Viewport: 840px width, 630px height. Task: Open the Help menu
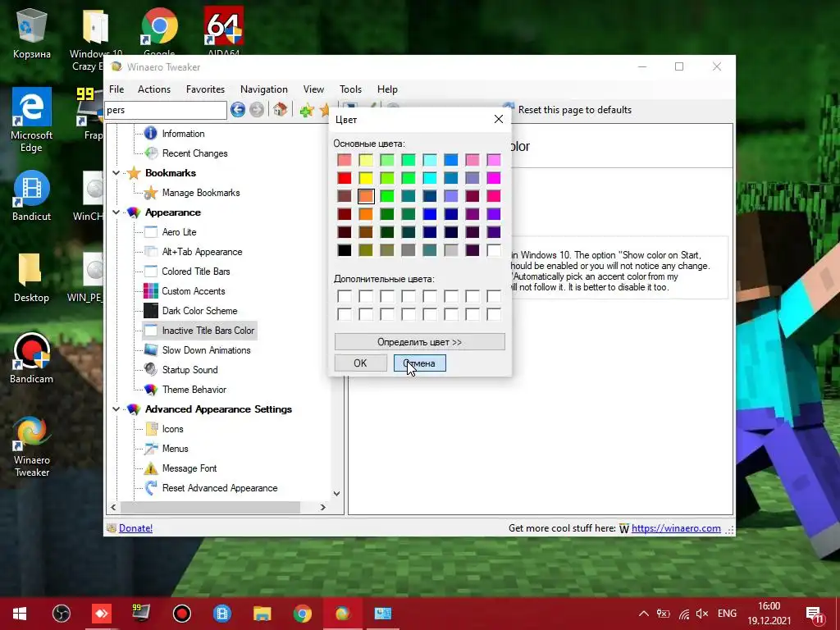(x=387, y=89)
